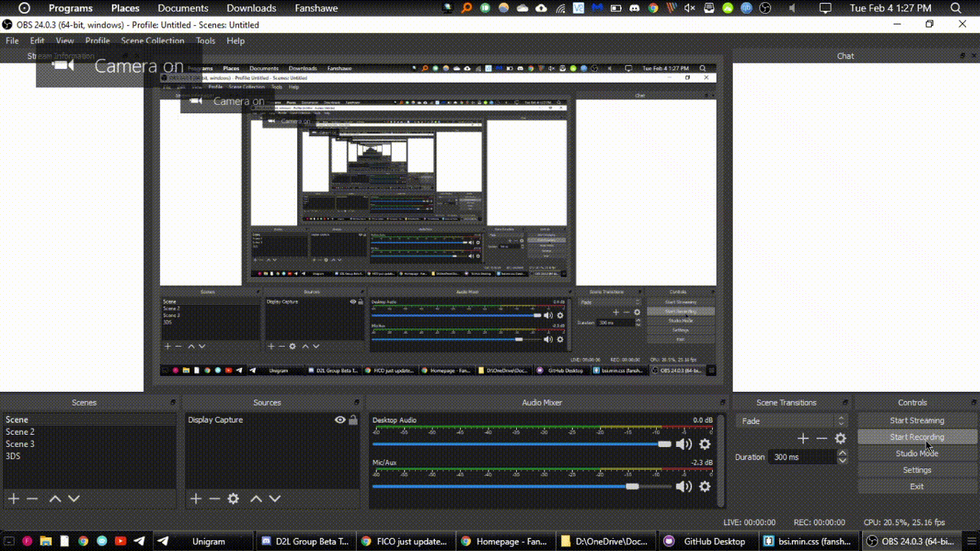Toggle visibility of Display Capture source
The height and width of the screenshot is (551, 980).
coord(340,420)
